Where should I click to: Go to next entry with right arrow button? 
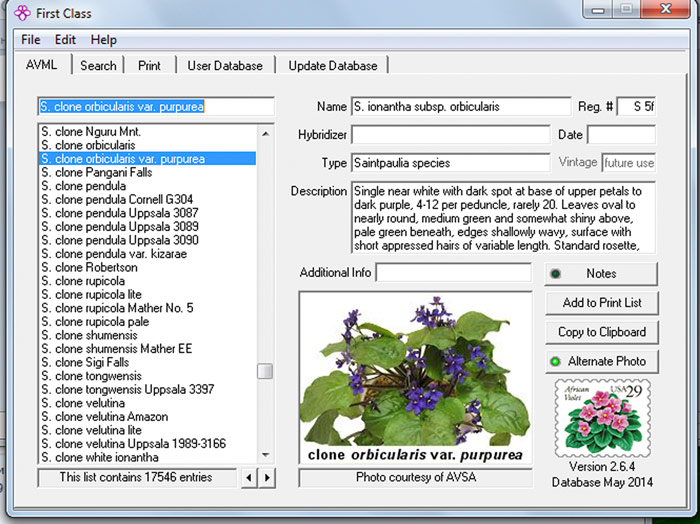tap(267, 478)
